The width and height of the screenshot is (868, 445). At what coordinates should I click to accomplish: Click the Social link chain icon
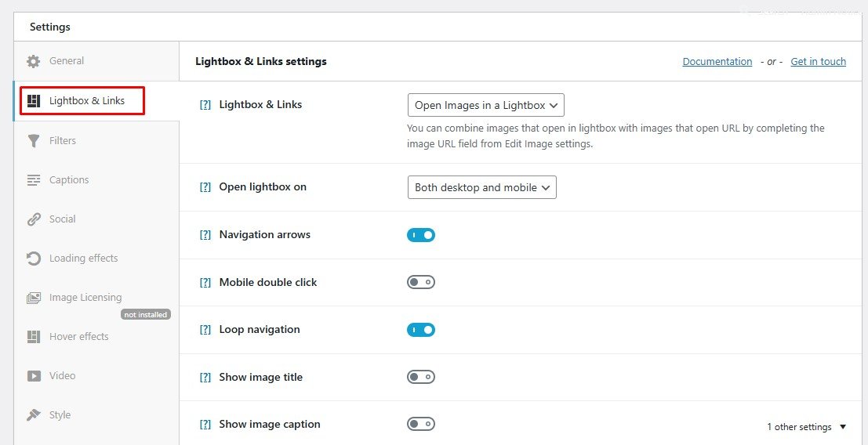34,219
